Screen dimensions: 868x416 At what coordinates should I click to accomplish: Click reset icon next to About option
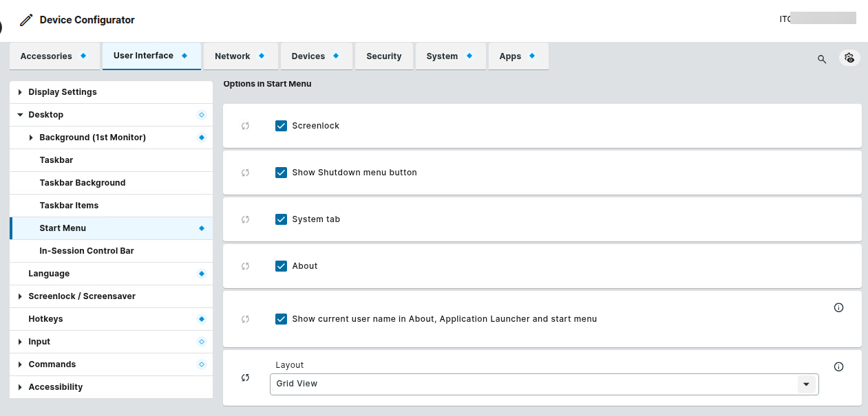click(x=245, y=266)
